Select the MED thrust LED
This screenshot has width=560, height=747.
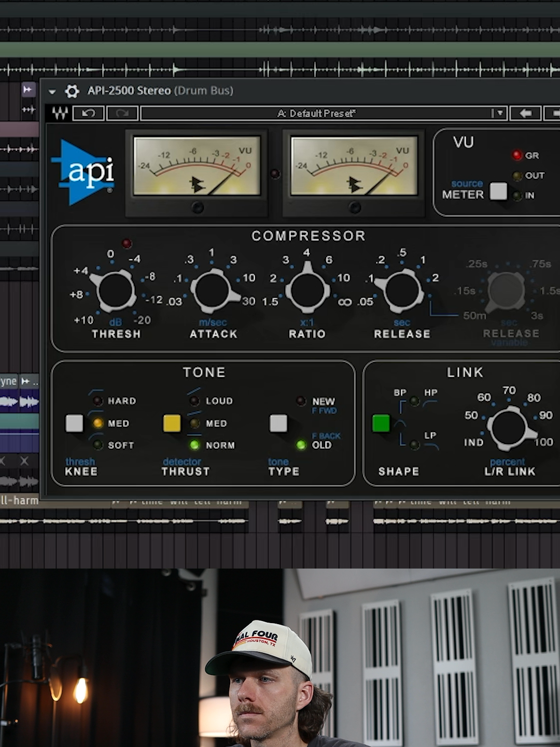coord(194,423)
